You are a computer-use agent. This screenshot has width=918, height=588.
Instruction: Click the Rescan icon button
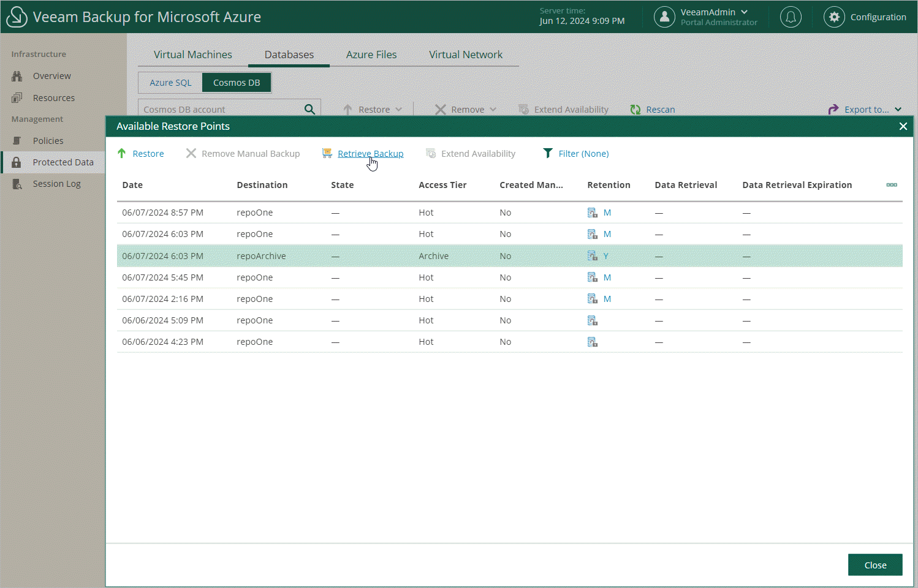point(635,110)
